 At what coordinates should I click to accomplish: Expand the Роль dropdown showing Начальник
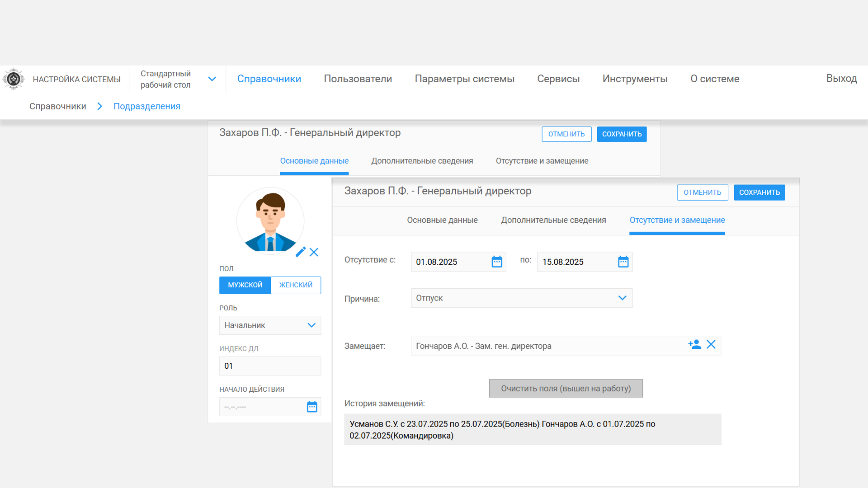(x=270, y=325)
